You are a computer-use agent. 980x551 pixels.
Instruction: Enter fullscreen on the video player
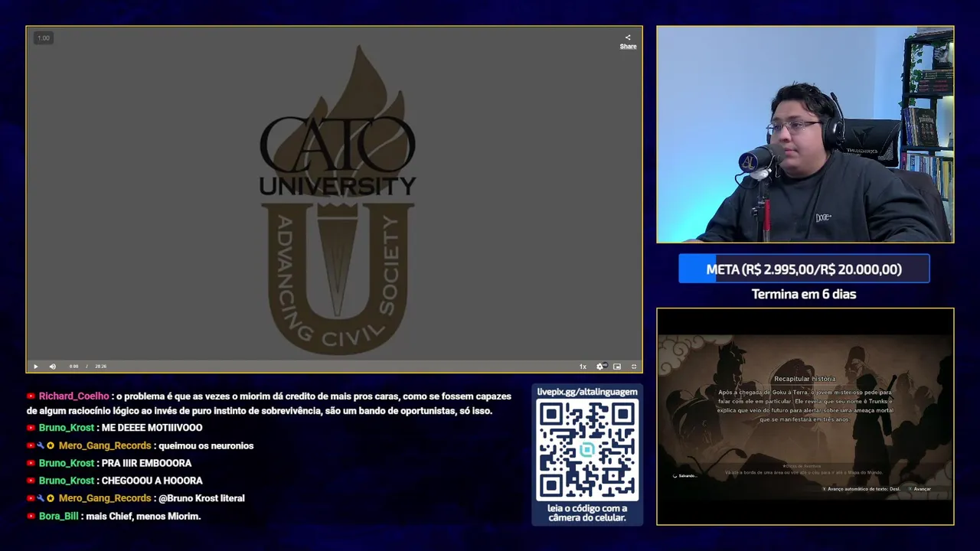634,367
